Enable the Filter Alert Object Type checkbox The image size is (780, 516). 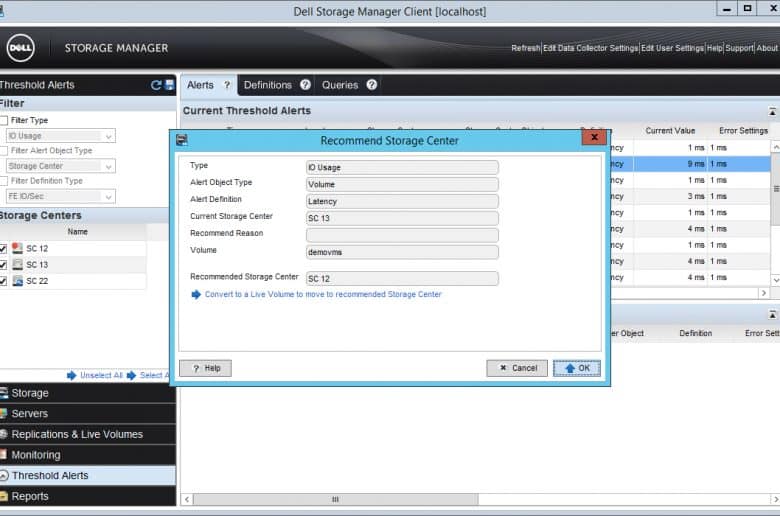point(4,151)
